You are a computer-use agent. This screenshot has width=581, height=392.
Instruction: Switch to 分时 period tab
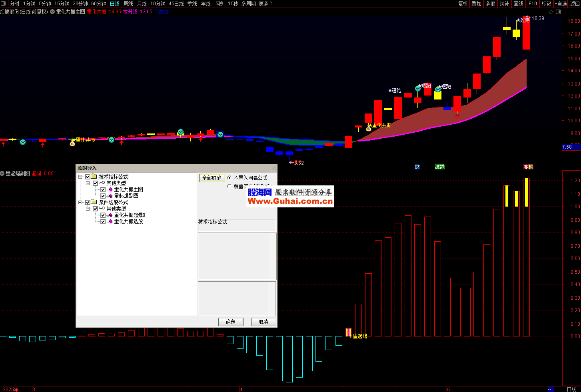pos(15,4)
